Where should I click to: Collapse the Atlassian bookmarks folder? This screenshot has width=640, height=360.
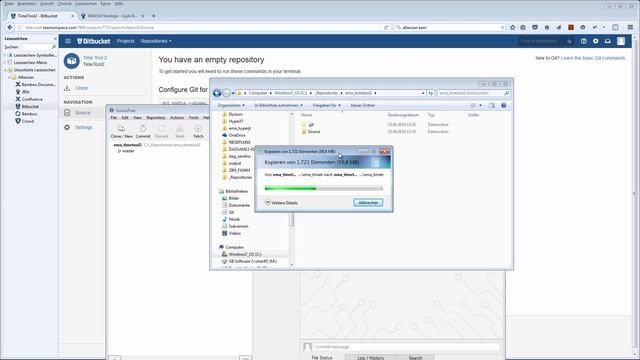tap(9, 77)
